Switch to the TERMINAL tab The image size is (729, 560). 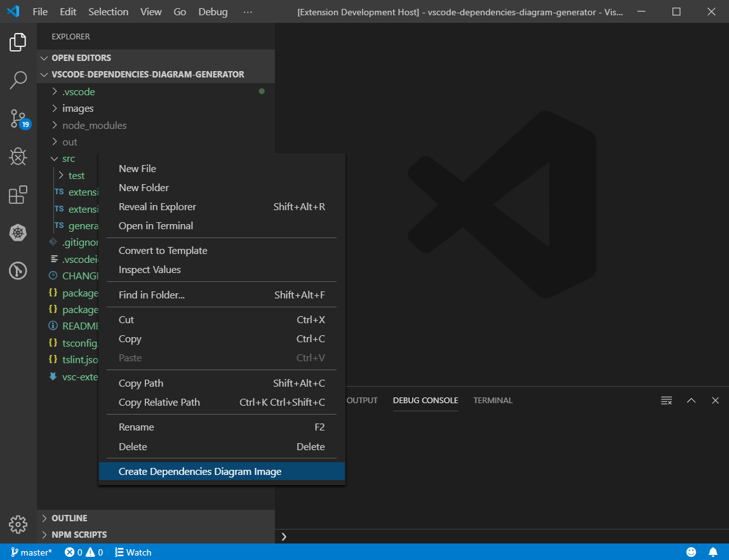pyautogui.click(x=493, y=401)
